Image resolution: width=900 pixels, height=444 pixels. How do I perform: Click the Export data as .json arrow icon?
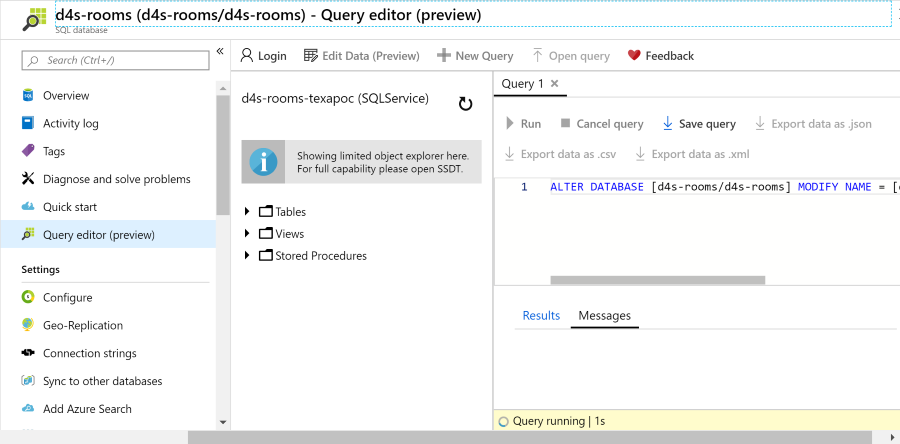pyautogui.click(x=760, y=123)
